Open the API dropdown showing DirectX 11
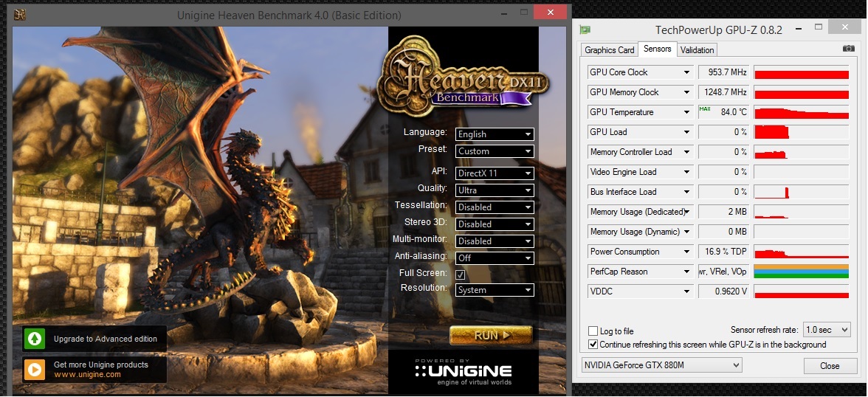The image size is (868, 397). 495,173
